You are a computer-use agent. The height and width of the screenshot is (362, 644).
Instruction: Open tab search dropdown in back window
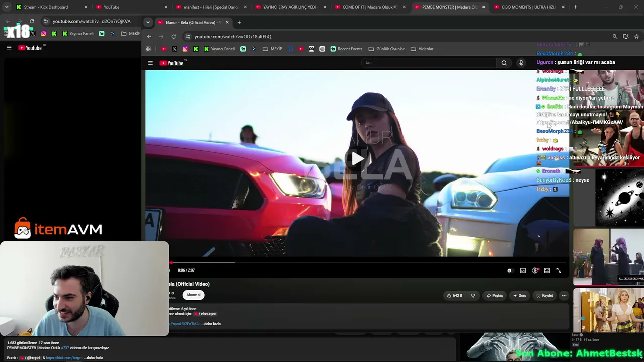[7, 7]
